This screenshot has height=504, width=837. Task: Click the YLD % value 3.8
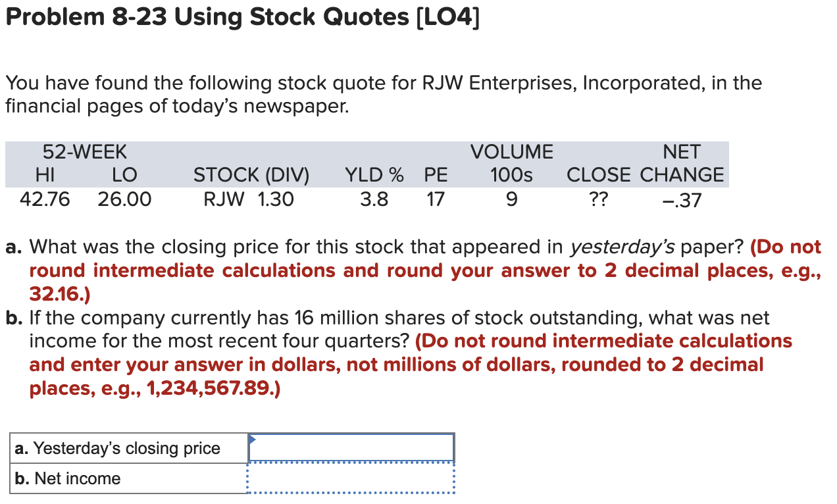(x=374, y=199)
